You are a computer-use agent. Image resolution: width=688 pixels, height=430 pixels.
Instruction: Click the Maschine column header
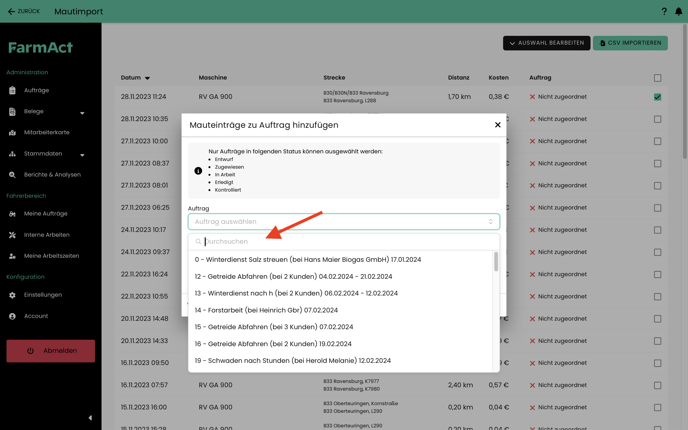click(213, 78)
